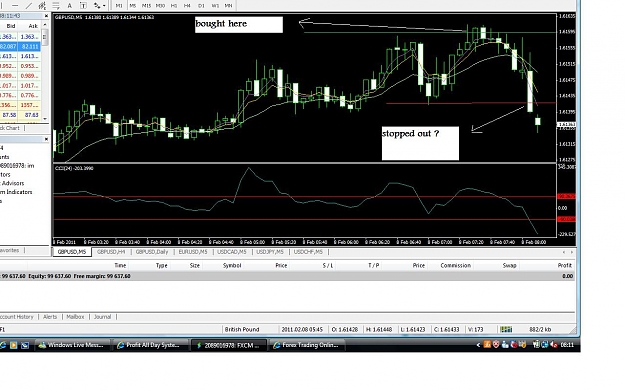Viewport: 625px width, 391px height.
Task: Open the arrows objects dropdown
Action: (99, 5)
